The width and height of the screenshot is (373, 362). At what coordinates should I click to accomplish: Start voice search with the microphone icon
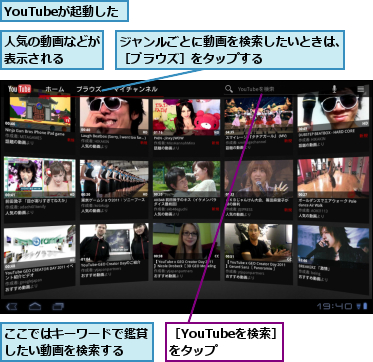(x=334, y=89)
